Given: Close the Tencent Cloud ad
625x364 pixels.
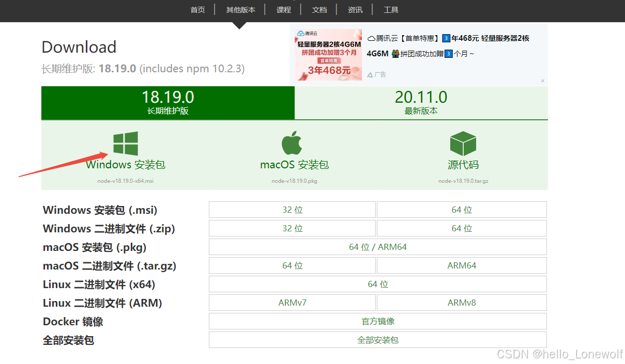Looking at the screenshot, I should pos(543,81).
